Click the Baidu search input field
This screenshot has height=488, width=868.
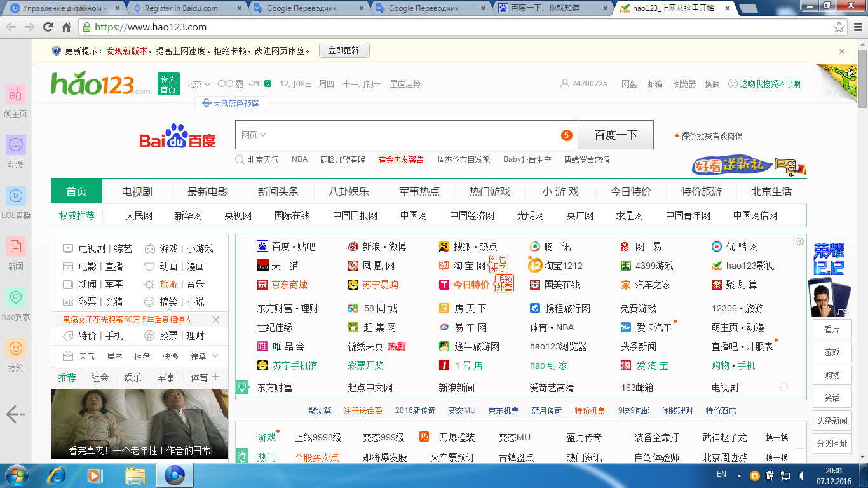click(407, 135)
